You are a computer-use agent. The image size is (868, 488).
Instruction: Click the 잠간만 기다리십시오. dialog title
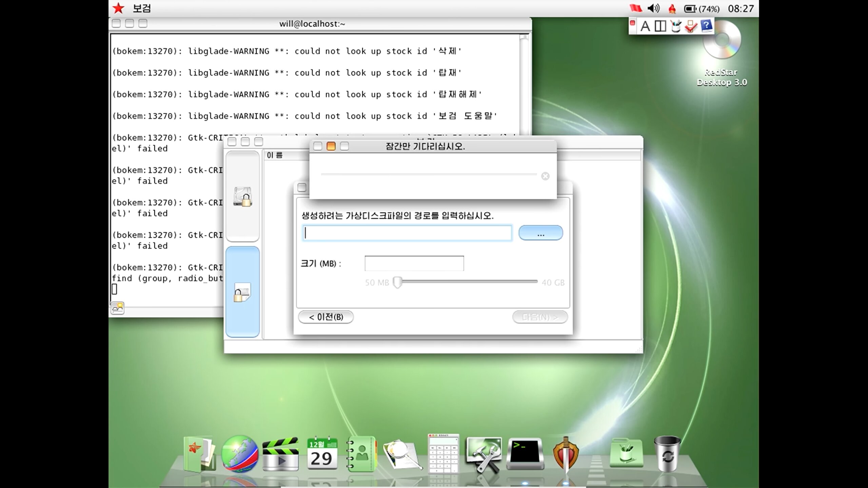click(425, 146)
